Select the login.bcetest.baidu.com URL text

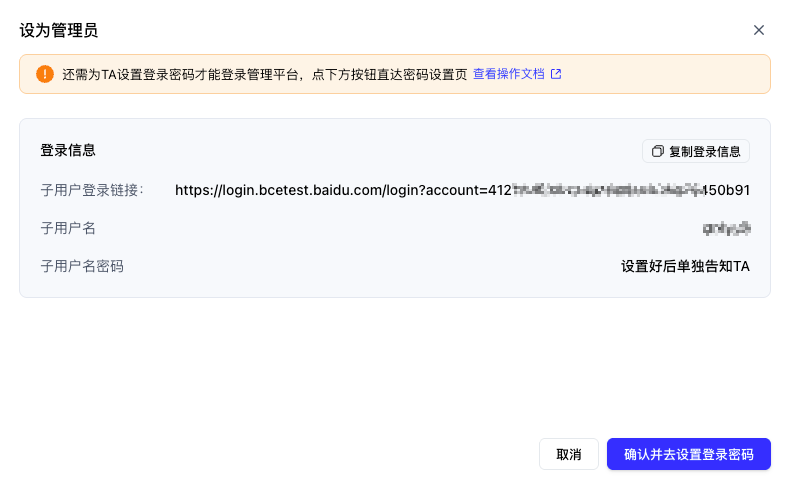(463, 190)
